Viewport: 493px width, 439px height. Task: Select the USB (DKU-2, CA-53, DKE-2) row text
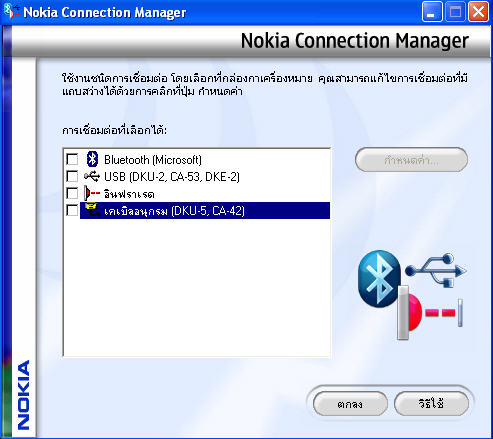point(172,177)
